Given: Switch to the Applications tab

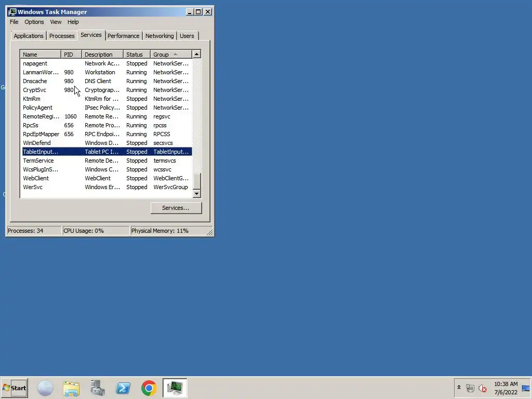Looking at the screenshot, I should [29, 36].
